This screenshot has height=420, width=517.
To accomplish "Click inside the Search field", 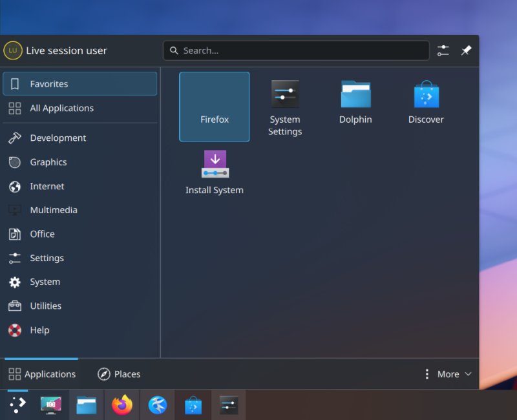I will pyautogui.click(x=296, y=50).
